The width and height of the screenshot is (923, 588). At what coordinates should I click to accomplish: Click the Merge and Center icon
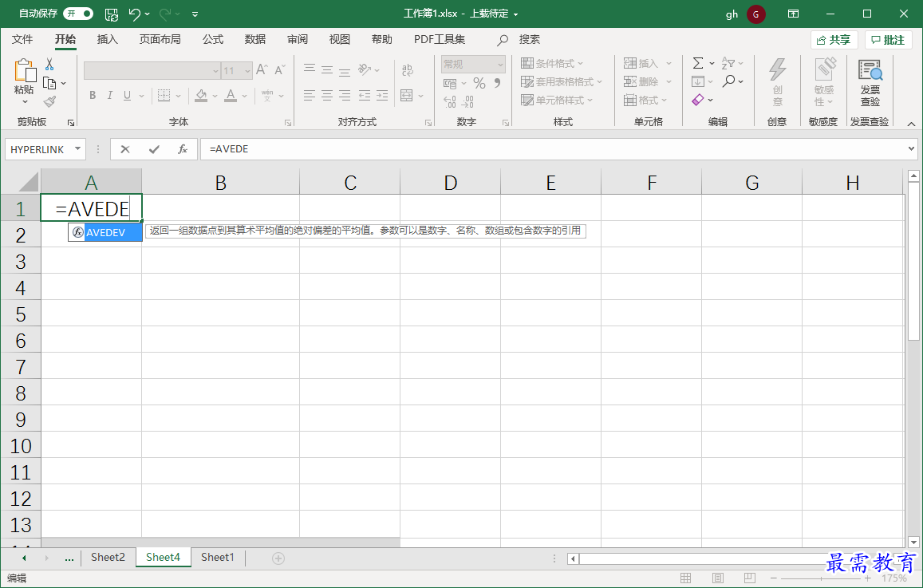(406, 96)
